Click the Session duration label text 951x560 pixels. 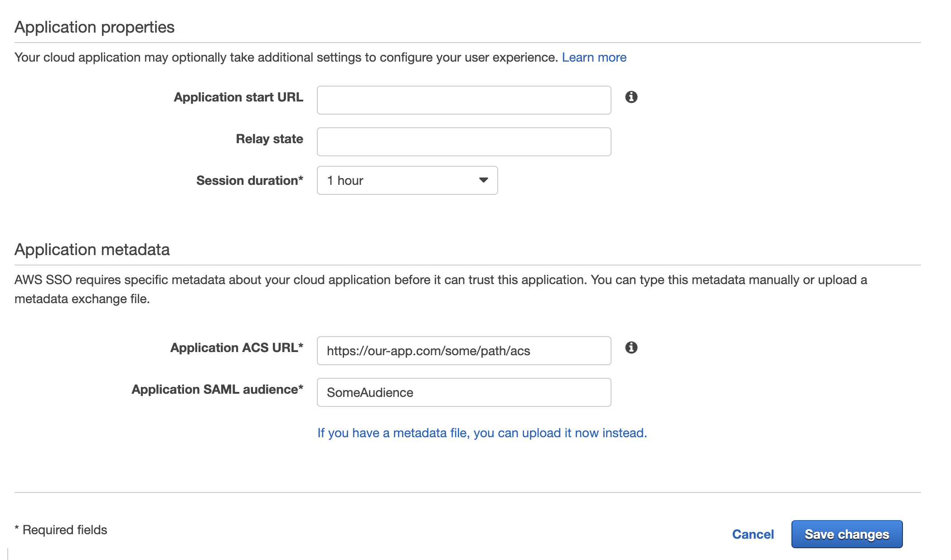(249, 181)
